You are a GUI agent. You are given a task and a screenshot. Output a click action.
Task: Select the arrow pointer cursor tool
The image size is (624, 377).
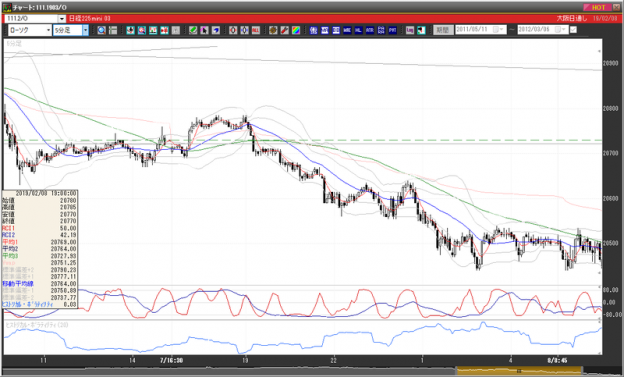pyautogui.click(x=204, y=30)
